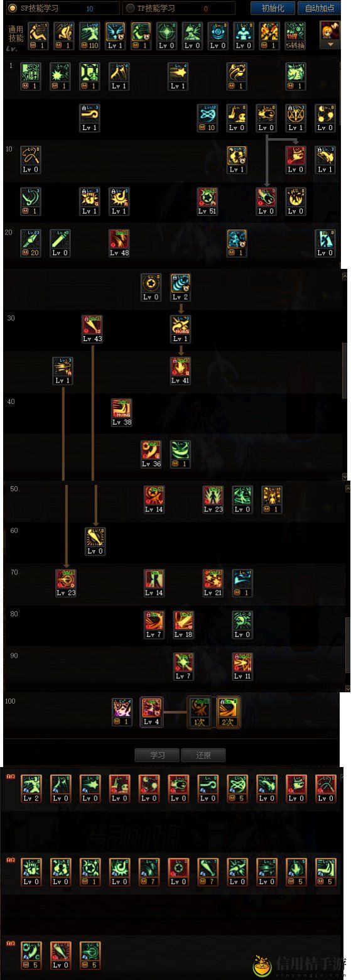
Task: Select the Lv 38 skill icon
Action: click(x=122, y=413)
